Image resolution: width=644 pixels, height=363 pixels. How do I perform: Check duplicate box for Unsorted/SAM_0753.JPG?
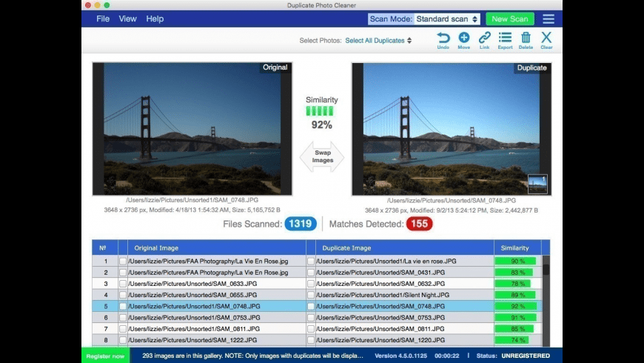pos(311,317)
